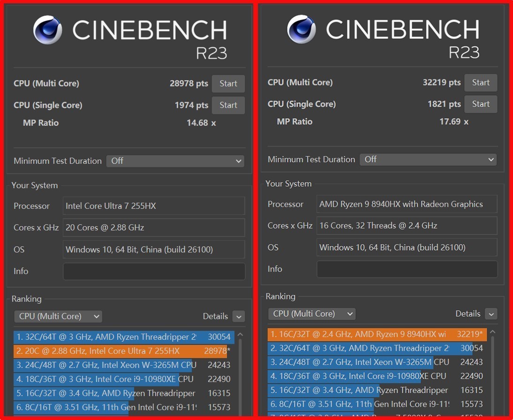Image resolution: width=513 pixels, height=420 pixels.
Task: Start Multi Core test in right Cinebench window
Action: coord(481,83)
